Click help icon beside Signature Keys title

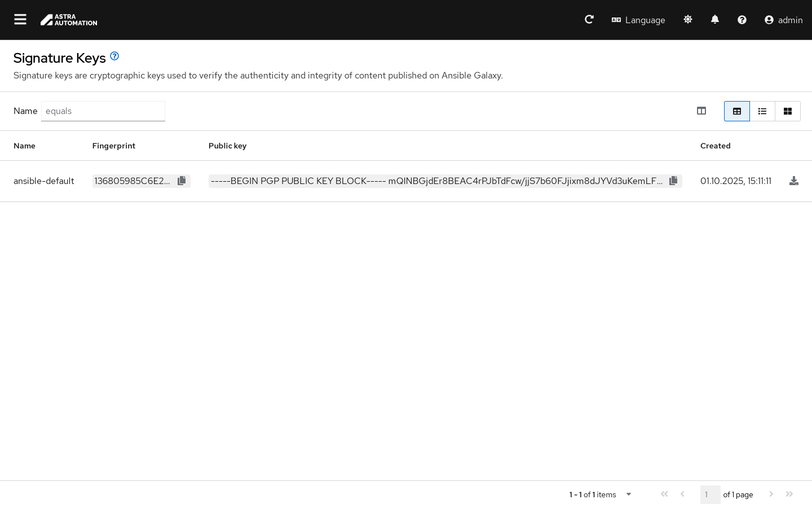click(x=114, y=56)
